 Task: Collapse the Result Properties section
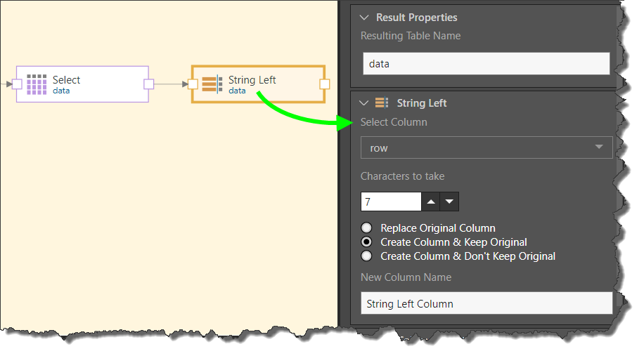tap(364, 18)
